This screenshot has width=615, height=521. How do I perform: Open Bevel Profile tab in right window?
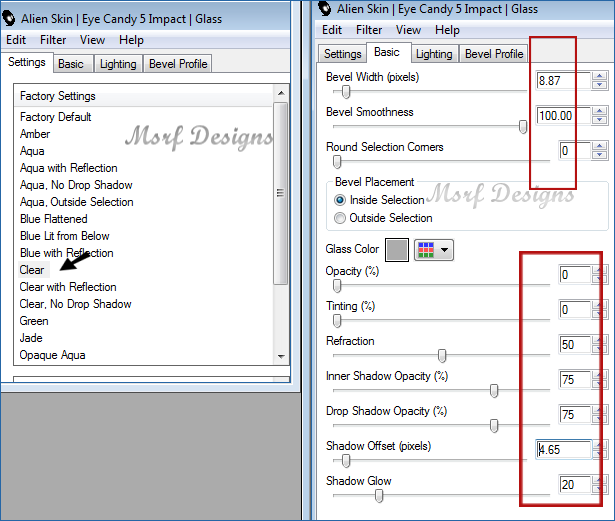click(x=494, y=54)
